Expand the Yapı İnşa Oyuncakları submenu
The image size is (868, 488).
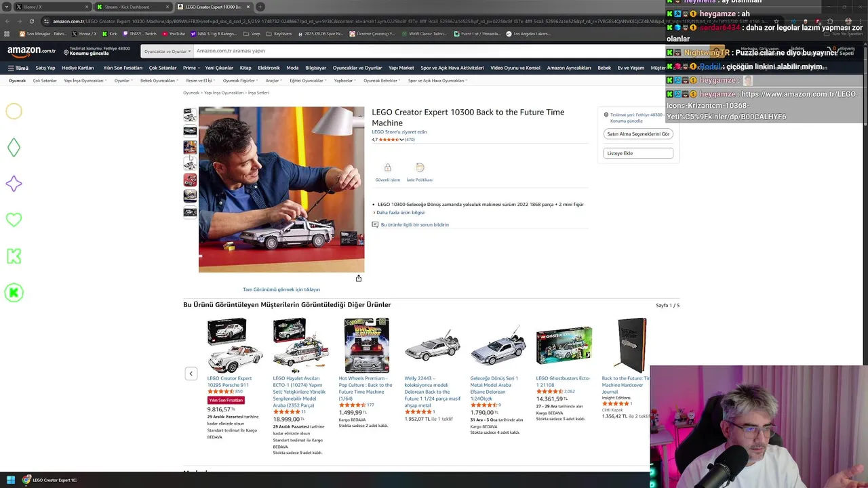85,81
